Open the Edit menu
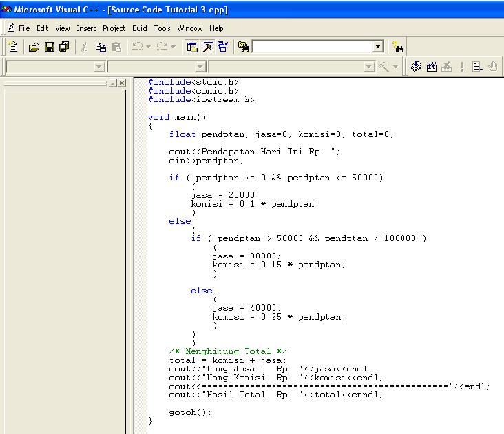 [x=43, y=29]
